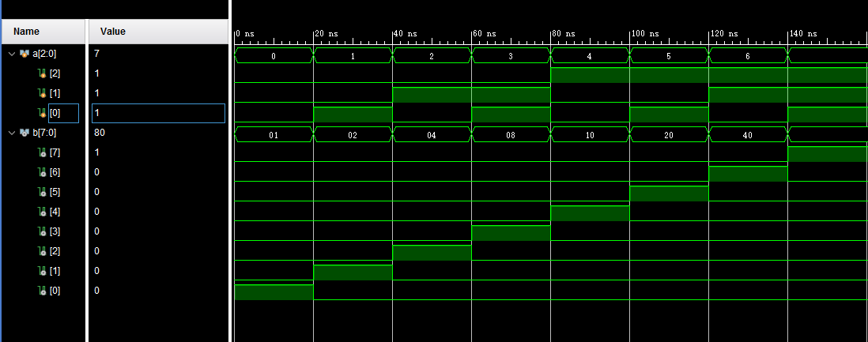The height and width of the screenshot is (342, 868).
Task: Click the a bus waveform segment labeled 5
Action: [x=669, y=56]
